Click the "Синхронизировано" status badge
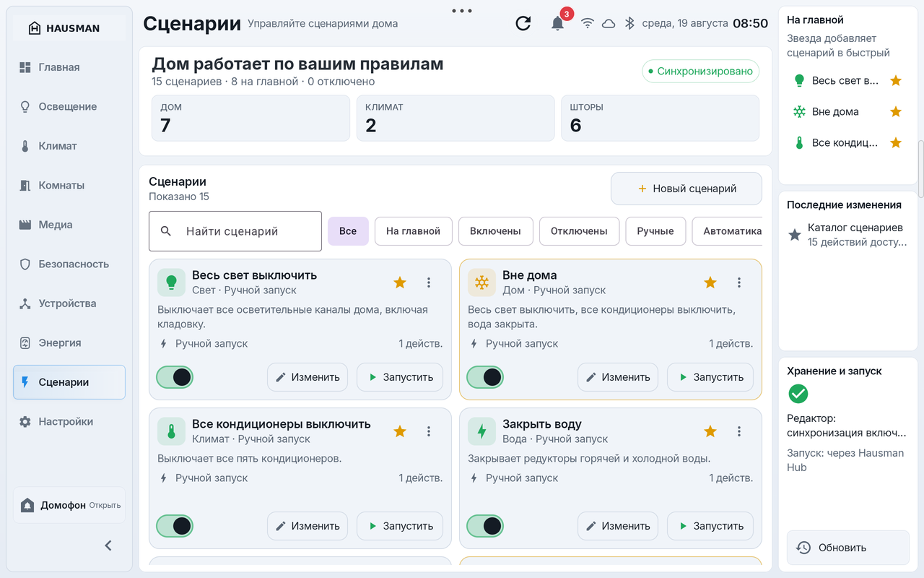 tap(700, 71)
